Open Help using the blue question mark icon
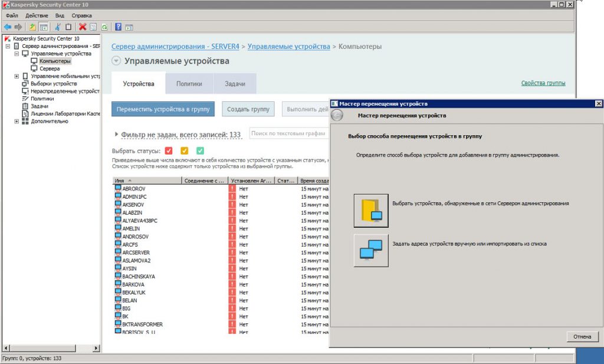The width and height of the screenshot is (604, 364). (118, 27)
